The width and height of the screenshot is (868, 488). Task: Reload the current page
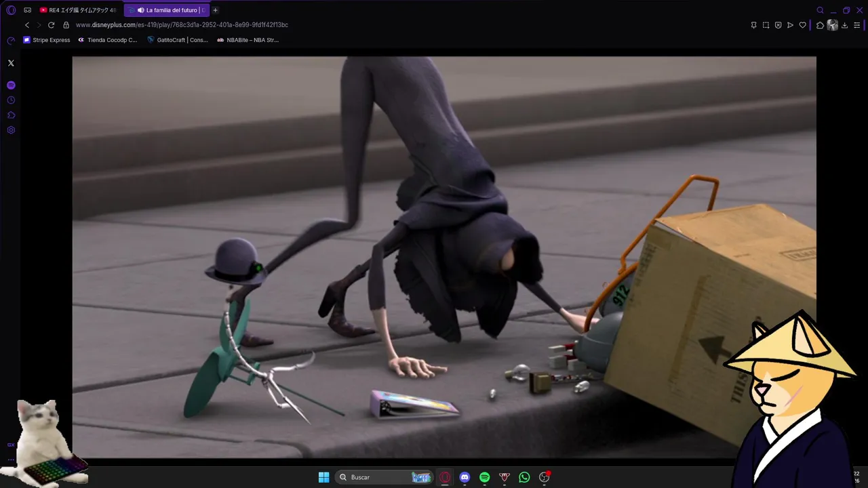(51, 25)
